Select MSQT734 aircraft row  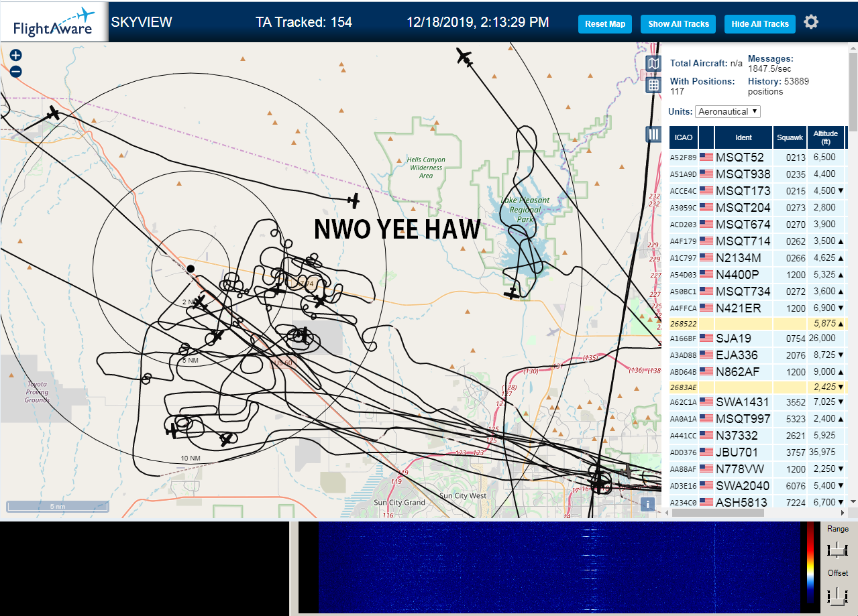point(758,291)
